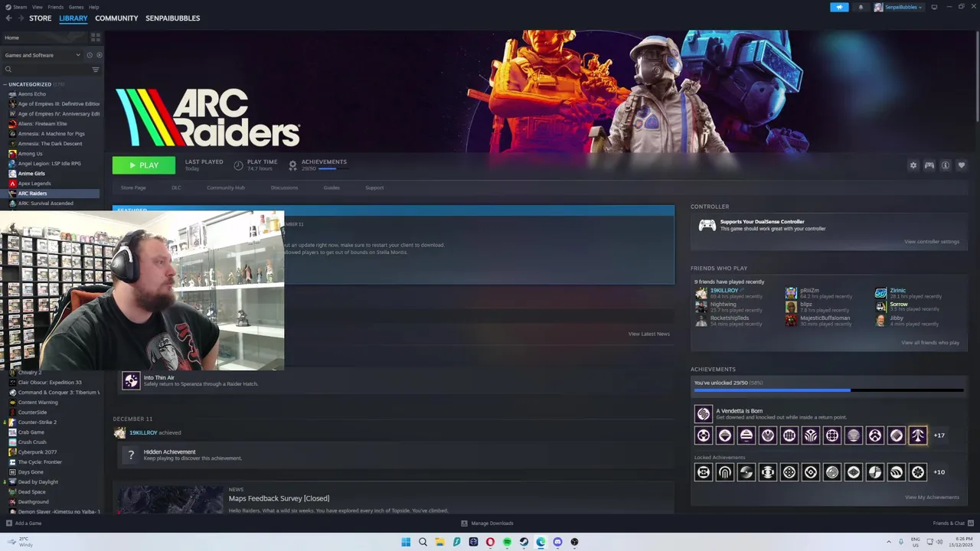Image resolution: width=980 pixels, height=551 pixels.
Task: Open Spotify from the taskbar
Action: (x=507, y=542)
